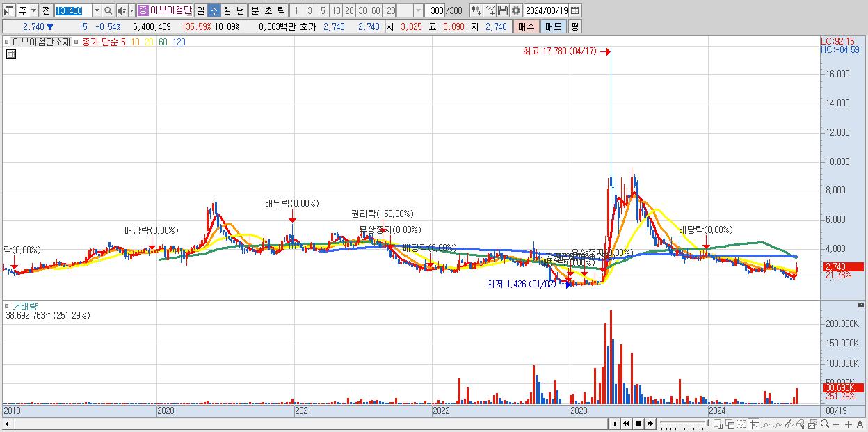Click the floppy disk save icon
Image resolution: width=868 pixels, height=432 pixels.
pyautogui.click(x=502, y=10)
